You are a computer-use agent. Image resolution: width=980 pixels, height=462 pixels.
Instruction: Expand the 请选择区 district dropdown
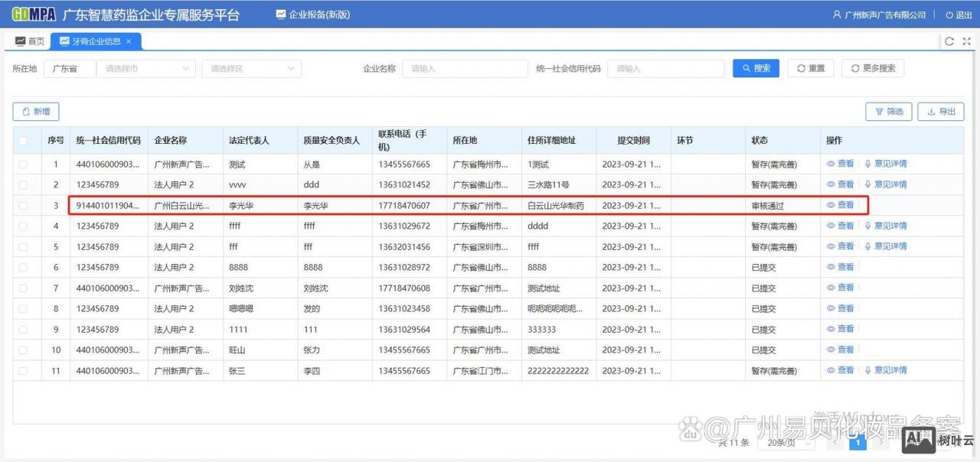coord(251,68)
